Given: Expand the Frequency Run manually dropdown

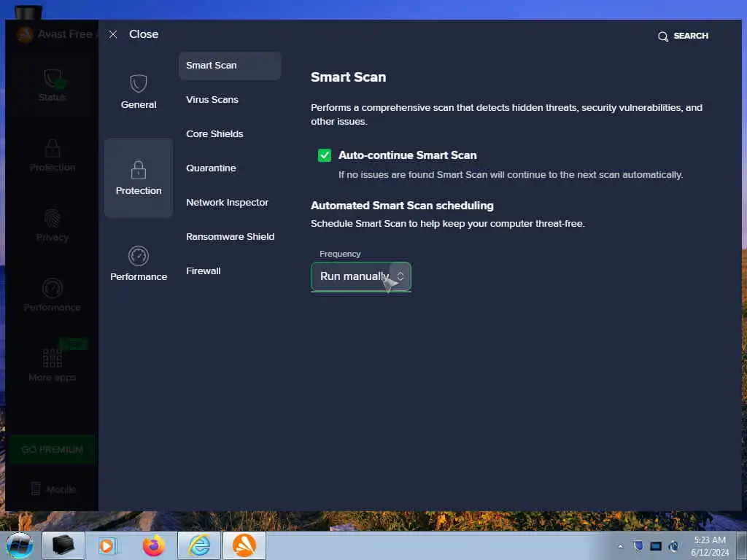Looking at the screenshot, I should pos(361,276).
